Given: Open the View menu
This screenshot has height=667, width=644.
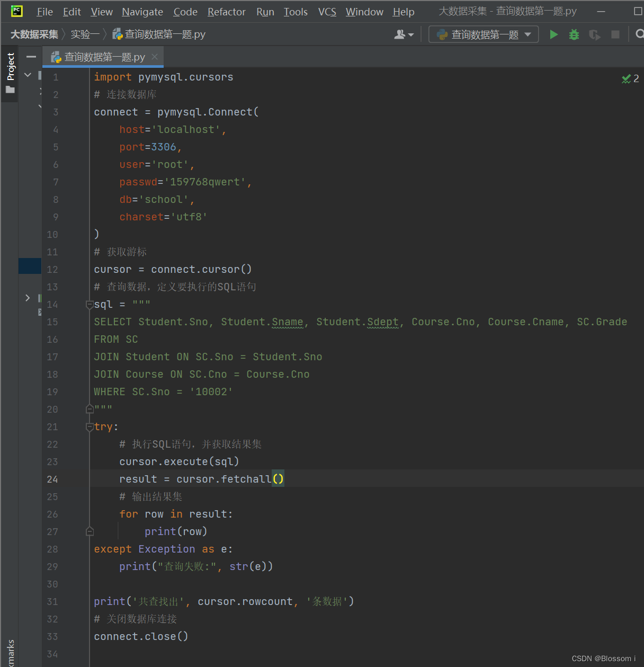Looking at the screenshot, I should [102, 12].
